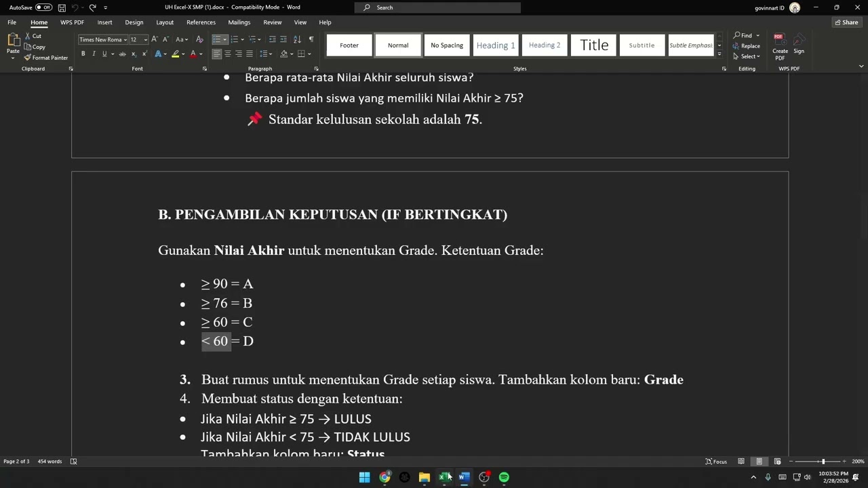Apply the Title style
Screen dimensions: 868x488
[x=594, y=45]
